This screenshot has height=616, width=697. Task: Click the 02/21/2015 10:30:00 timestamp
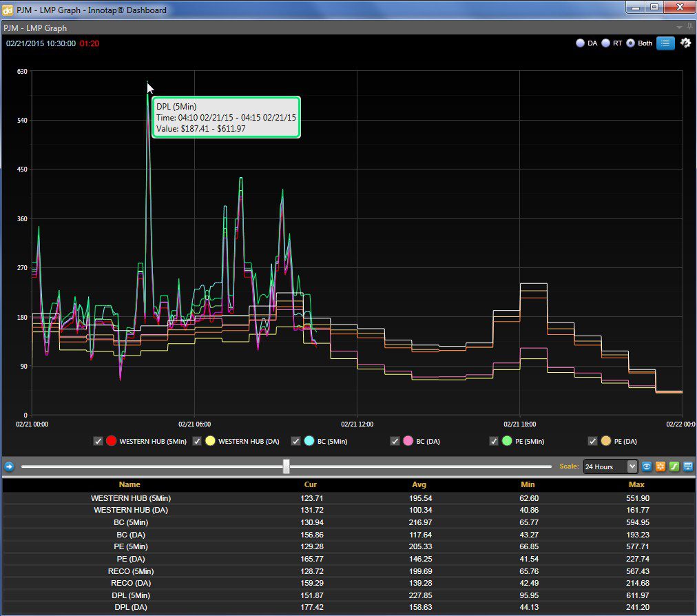tap(41, 43)
